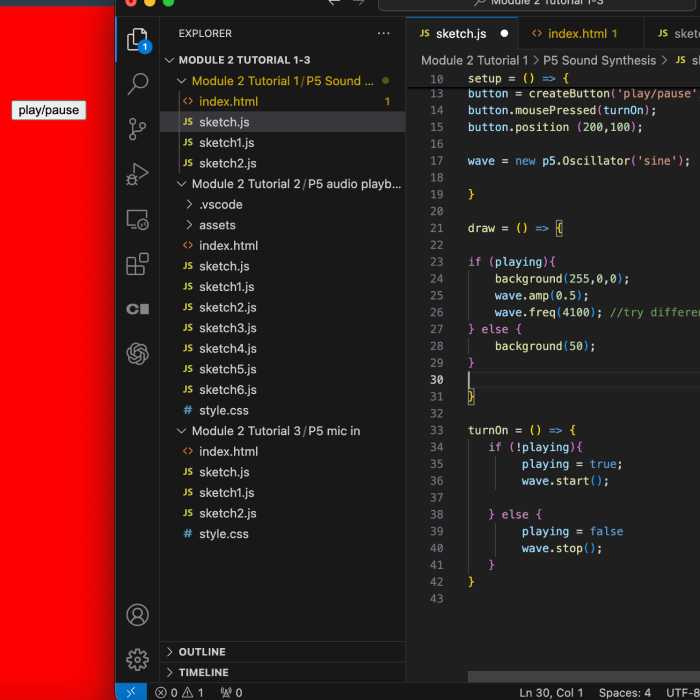Screen dimensions: 700x700
Task: Collapse Module 2 Tutorial 2 folder
Action: [282, 184]
